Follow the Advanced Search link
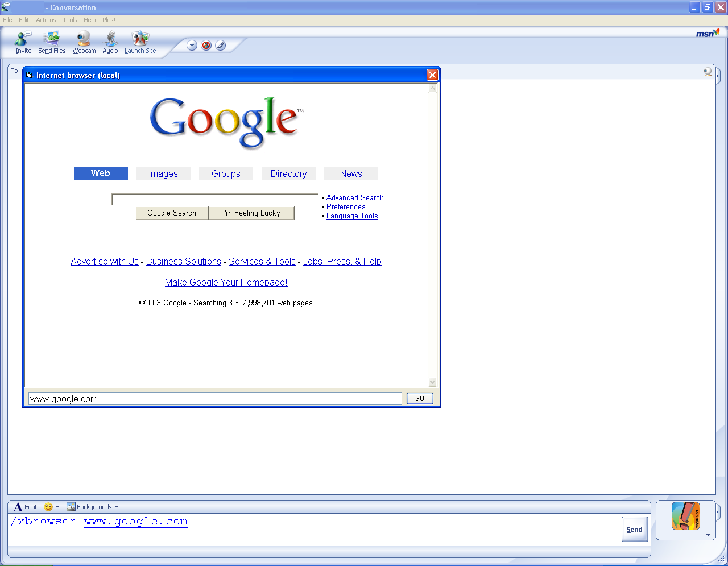 [x=355, y=197]
